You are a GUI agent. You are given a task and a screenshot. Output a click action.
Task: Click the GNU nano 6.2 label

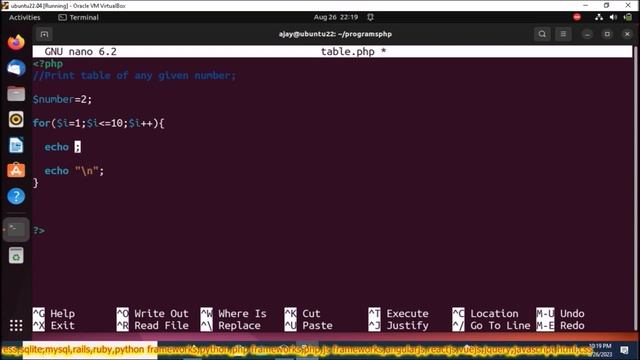(x=80, y=51)
